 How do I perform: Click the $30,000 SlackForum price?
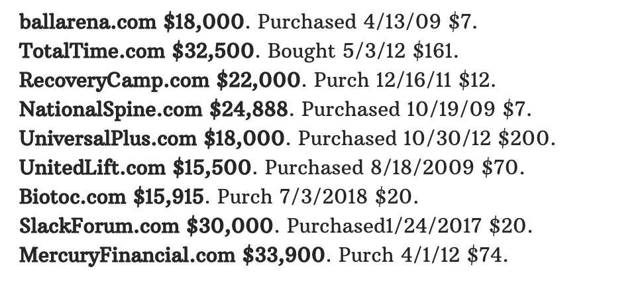(x=230, y=226)
